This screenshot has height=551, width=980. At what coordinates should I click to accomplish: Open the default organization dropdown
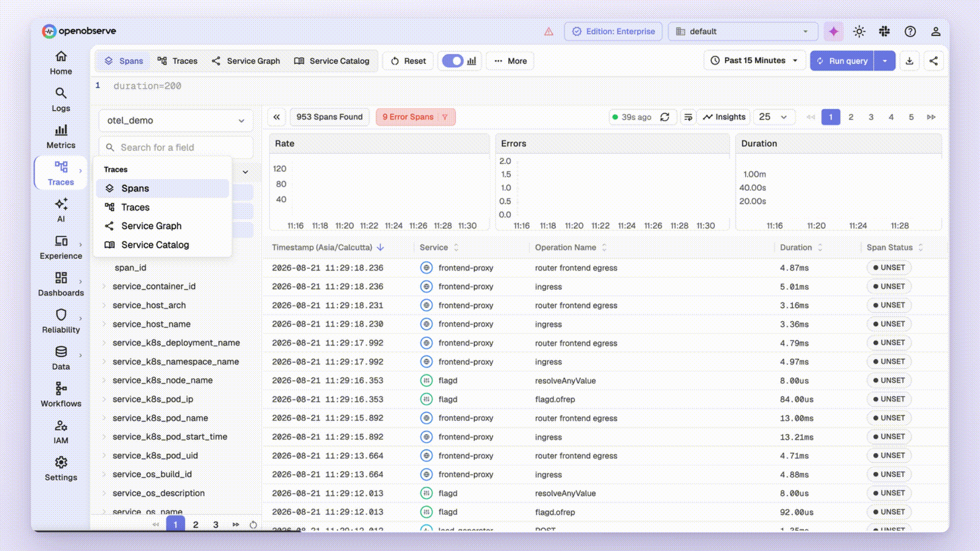tap(743, 32)
